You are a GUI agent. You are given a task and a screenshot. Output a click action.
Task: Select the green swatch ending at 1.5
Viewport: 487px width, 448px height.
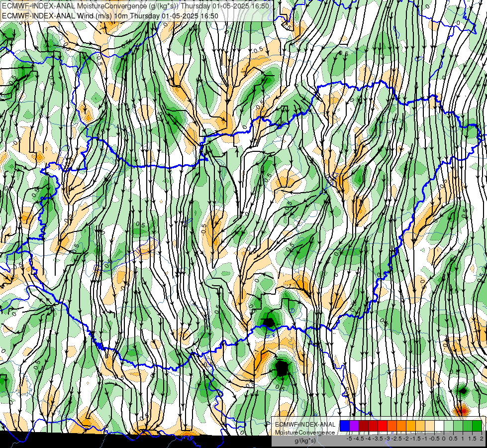click(x=468, y=426)
